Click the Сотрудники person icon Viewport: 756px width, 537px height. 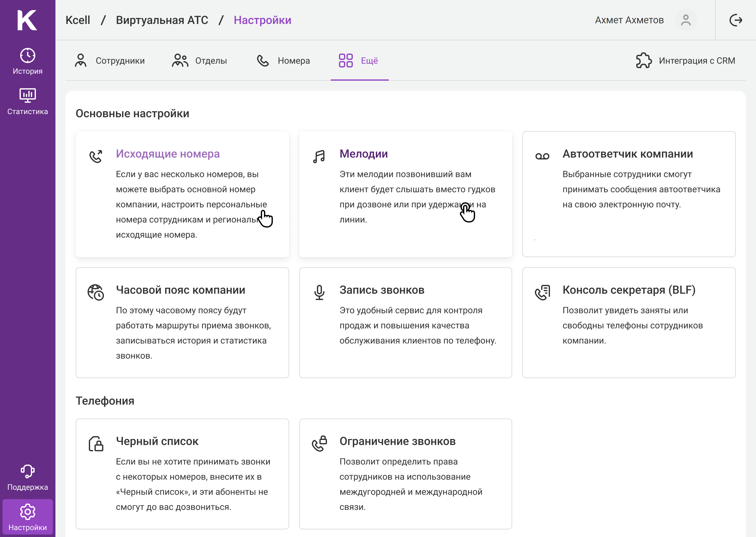pyautogui.click(x=81, y=61)
